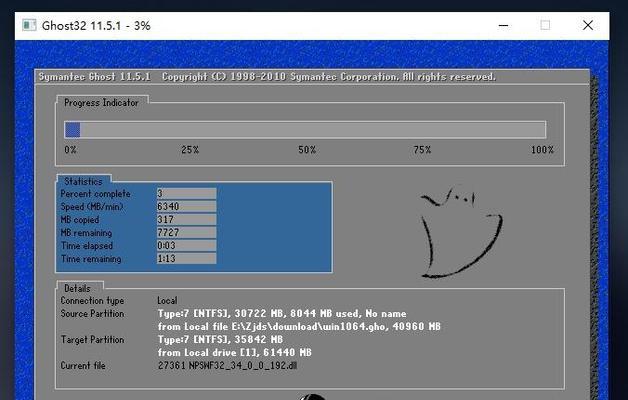Click the Statistics panel label

pos(83,181)
